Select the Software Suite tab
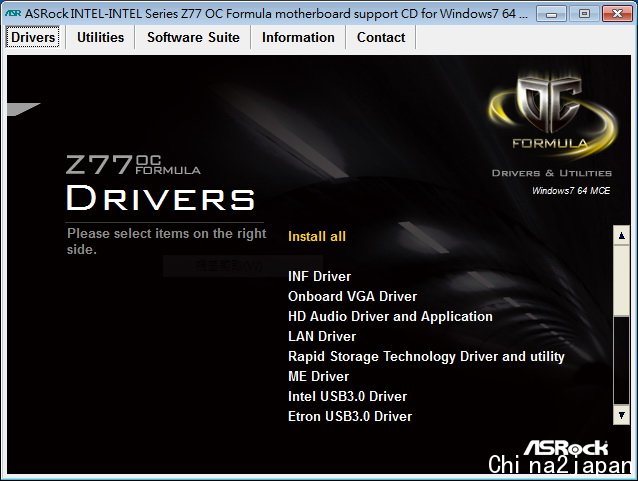 coord(193,37)
